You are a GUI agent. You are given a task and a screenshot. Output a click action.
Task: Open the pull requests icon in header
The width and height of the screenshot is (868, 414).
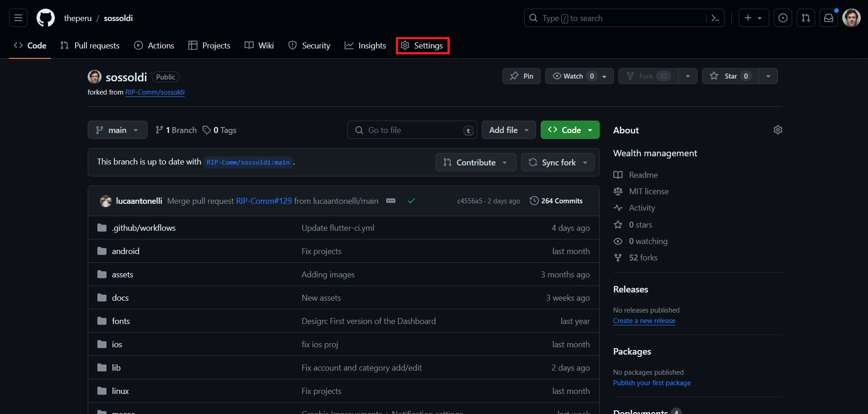click(x=806, y=18)
